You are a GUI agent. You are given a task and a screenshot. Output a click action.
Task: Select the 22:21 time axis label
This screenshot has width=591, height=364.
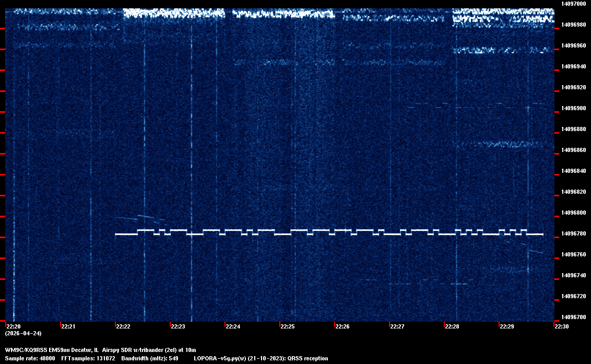[68, 327]
